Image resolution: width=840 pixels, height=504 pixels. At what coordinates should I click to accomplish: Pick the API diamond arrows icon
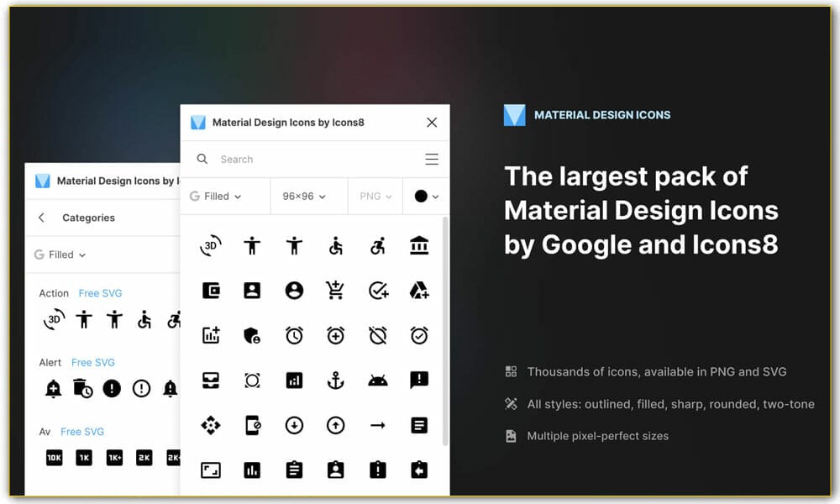click(211, 425)
